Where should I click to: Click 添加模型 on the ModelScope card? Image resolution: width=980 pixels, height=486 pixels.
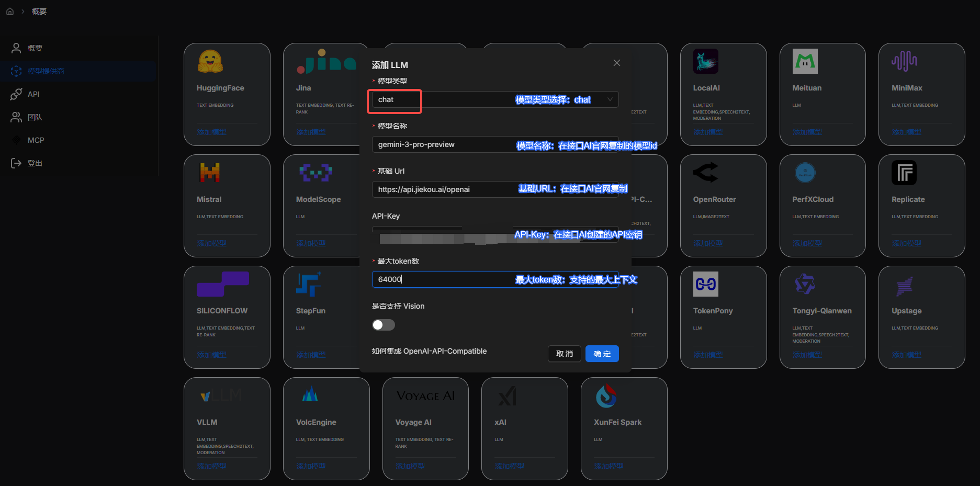click(x=311, y=243)
